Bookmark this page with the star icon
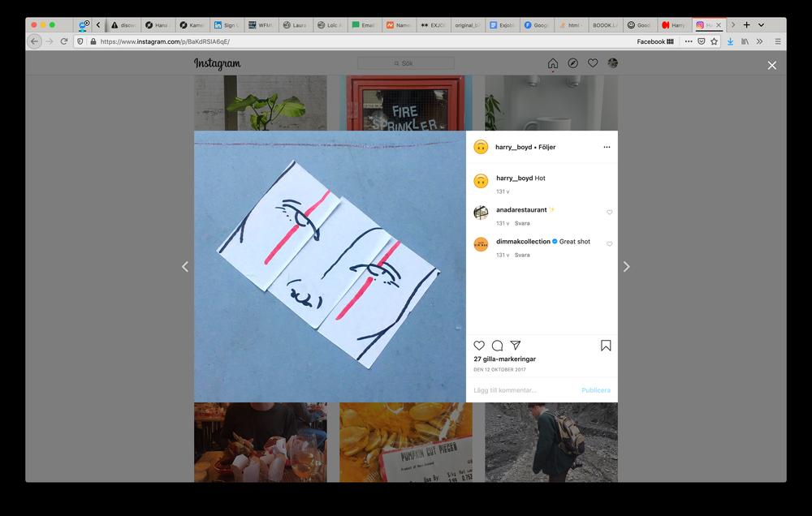This screenshot has width=812, height=516. pos(714,41)
